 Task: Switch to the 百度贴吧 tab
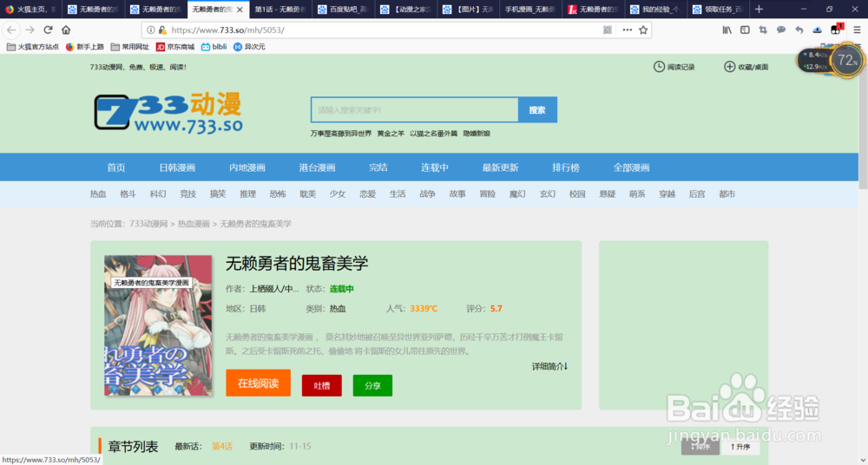pos(343,10)
